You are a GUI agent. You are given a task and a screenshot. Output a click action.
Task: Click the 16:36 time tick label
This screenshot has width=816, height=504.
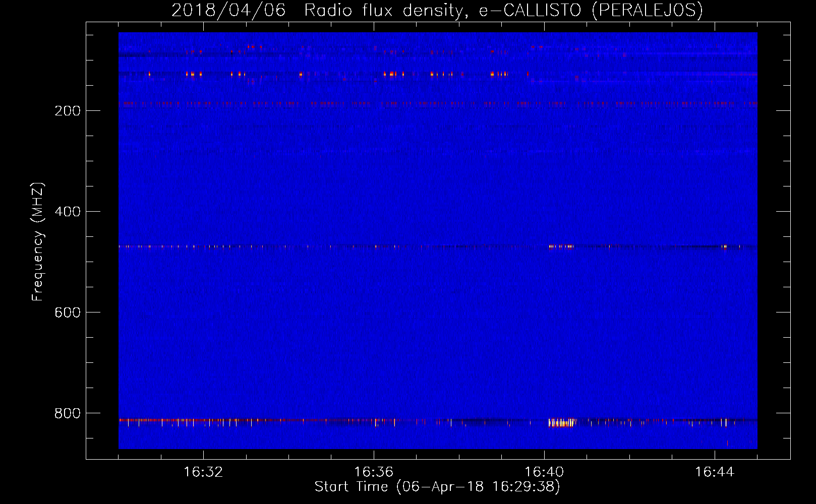(x=374, y=472)
